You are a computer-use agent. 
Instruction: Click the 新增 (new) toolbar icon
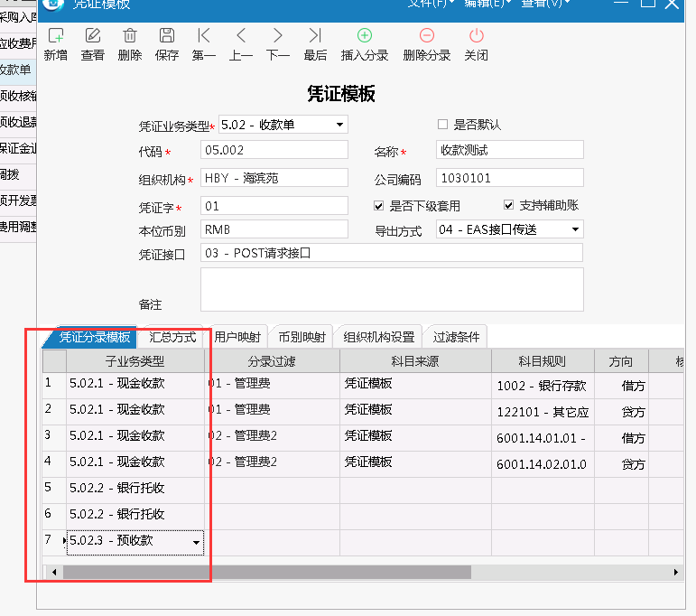click(x=56, y=35)
